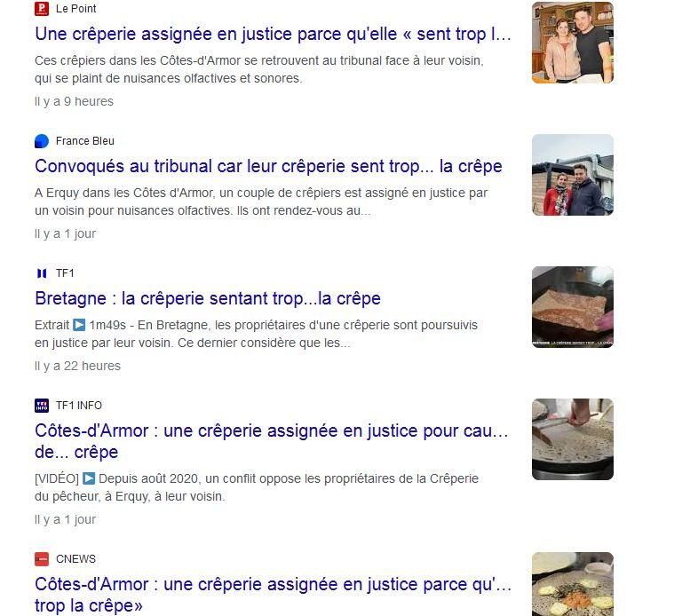Click the video play icon beside 1m49s

[x=79, y=325]
